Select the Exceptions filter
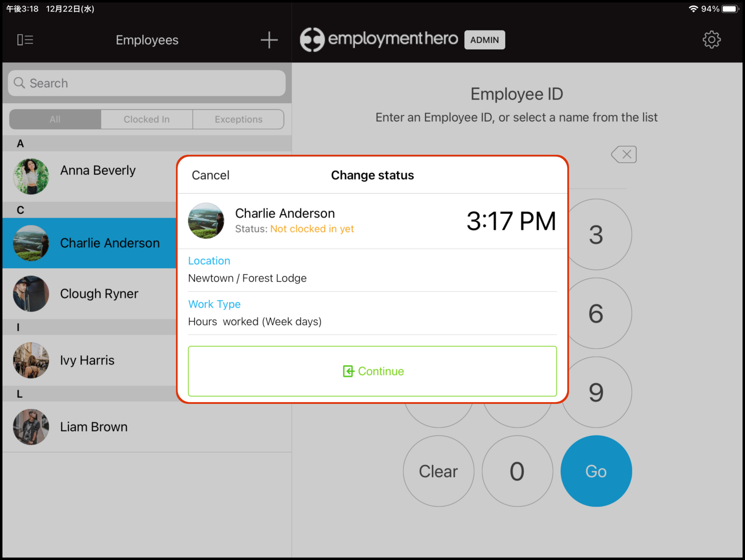Viewport: 745px width, 560px height. pyautogui.click(x=238, y=119)
